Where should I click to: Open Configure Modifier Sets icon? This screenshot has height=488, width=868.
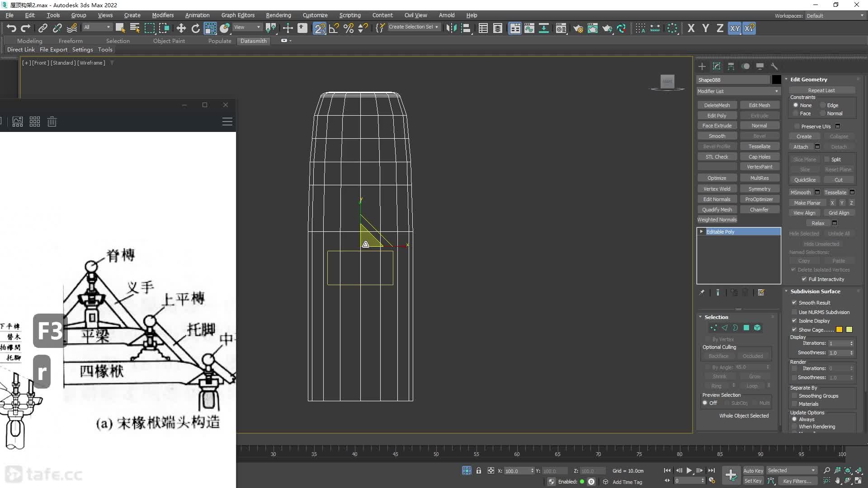click(x=761, y=292)
